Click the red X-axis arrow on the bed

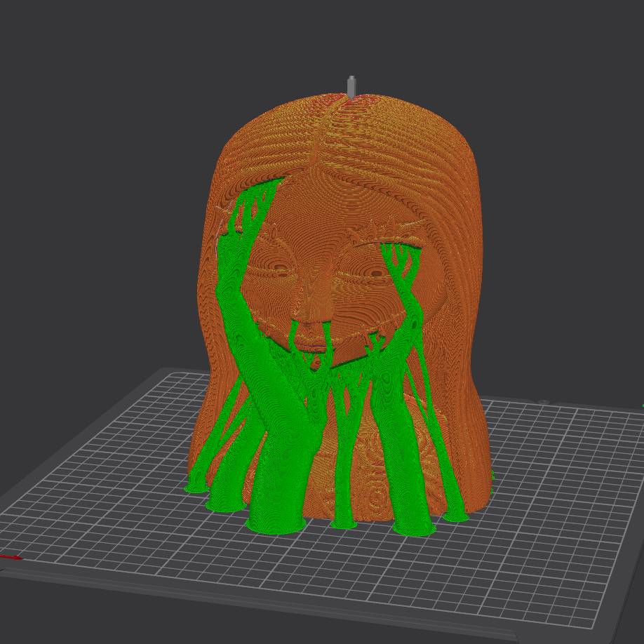(x=11, y=557)
